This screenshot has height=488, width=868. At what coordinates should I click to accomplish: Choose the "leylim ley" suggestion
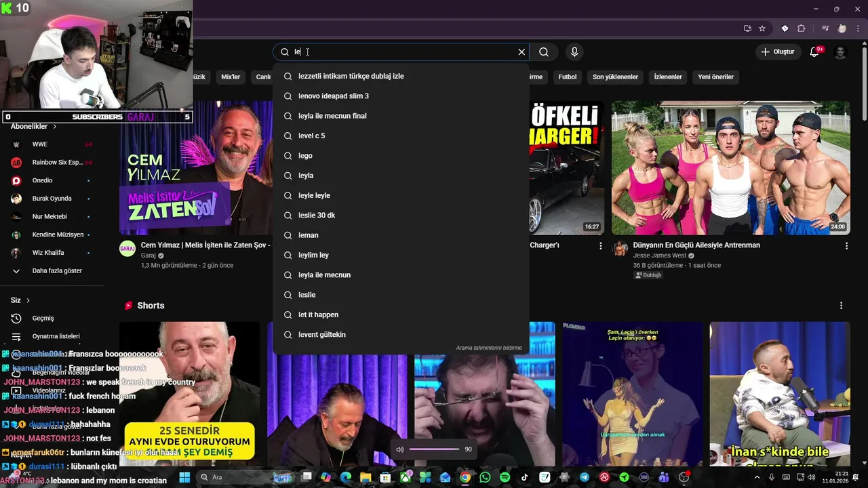[400, 255]
